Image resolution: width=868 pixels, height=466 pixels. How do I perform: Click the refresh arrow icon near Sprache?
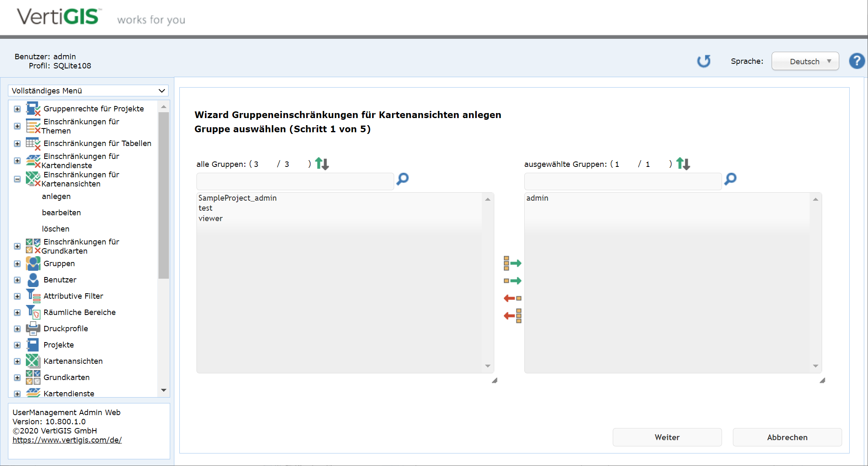(704, 61)
